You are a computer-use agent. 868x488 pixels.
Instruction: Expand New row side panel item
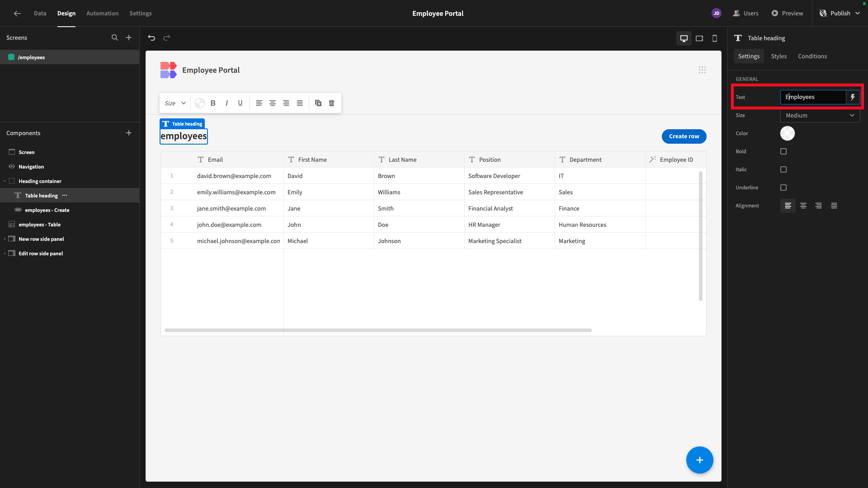pos(5,239)
